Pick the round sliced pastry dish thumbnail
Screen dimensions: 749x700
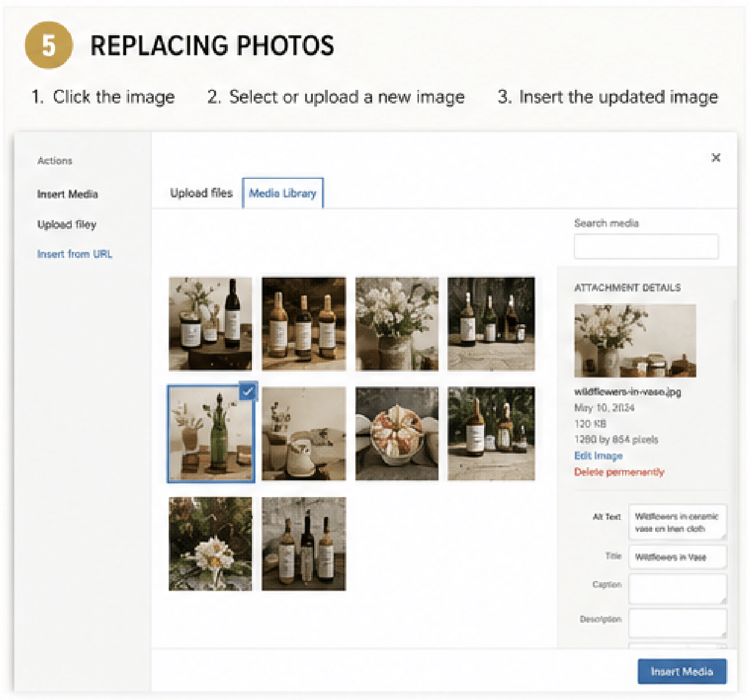pos(397,434)
